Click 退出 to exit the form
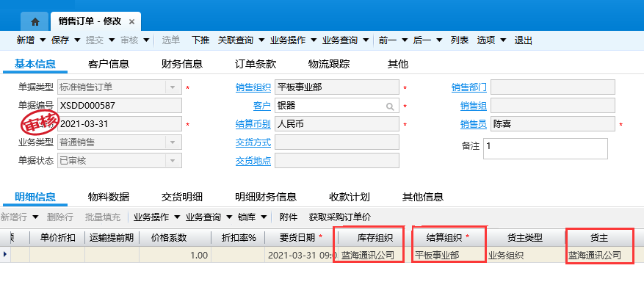644x282 pixels. [x=524, y=40]
